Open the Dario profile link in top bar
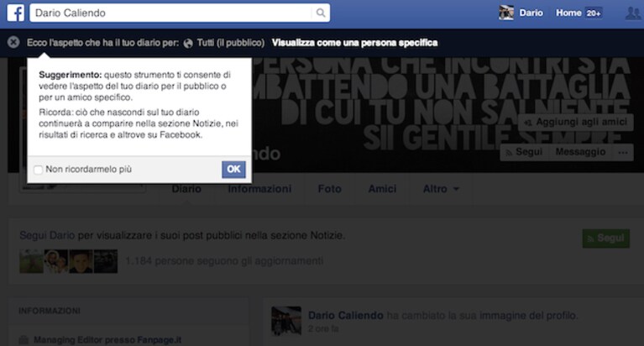644x346 pixels. click(x=531, y=13)
